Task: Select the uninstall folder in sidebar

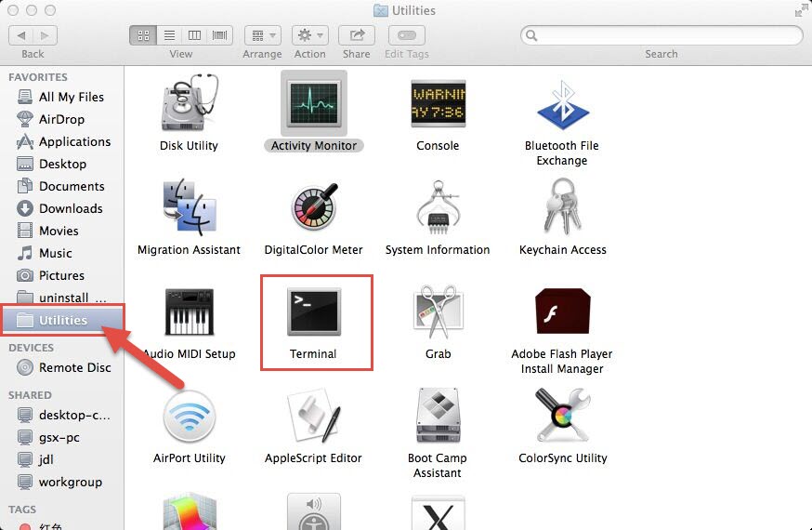Action: (62, 298)
